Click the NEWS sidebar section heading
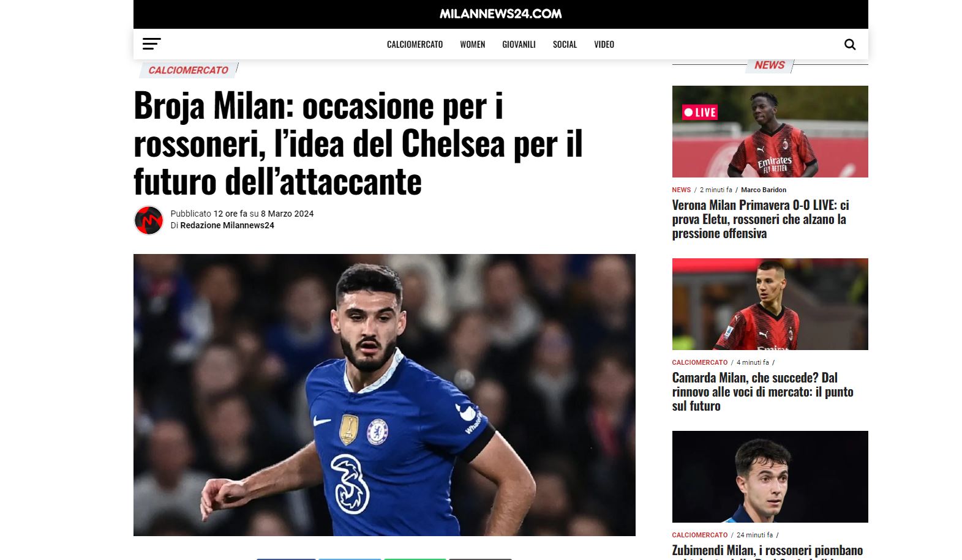 point(769,65)
